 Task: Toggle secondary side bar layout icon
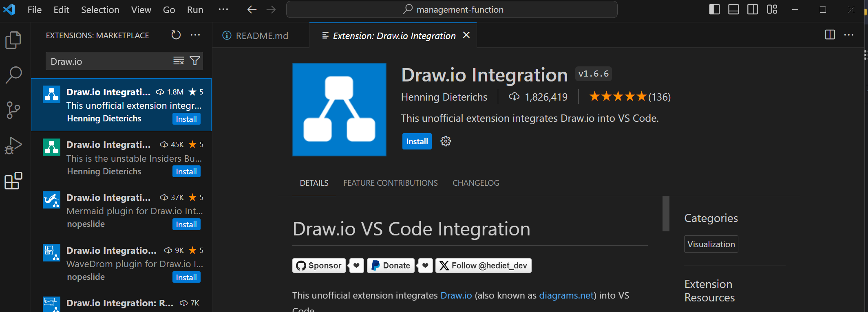tap(753, 9)
